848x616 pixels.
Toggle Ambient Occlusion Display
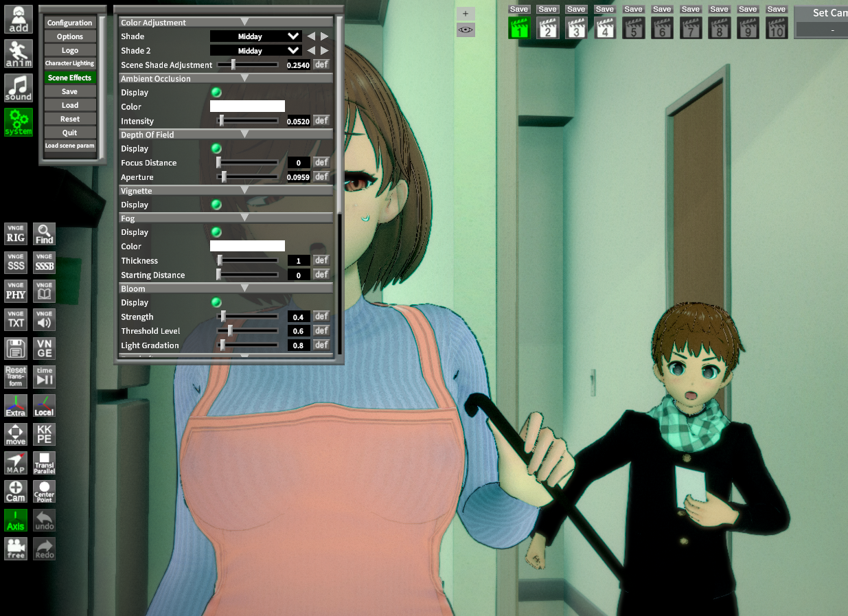216,93
